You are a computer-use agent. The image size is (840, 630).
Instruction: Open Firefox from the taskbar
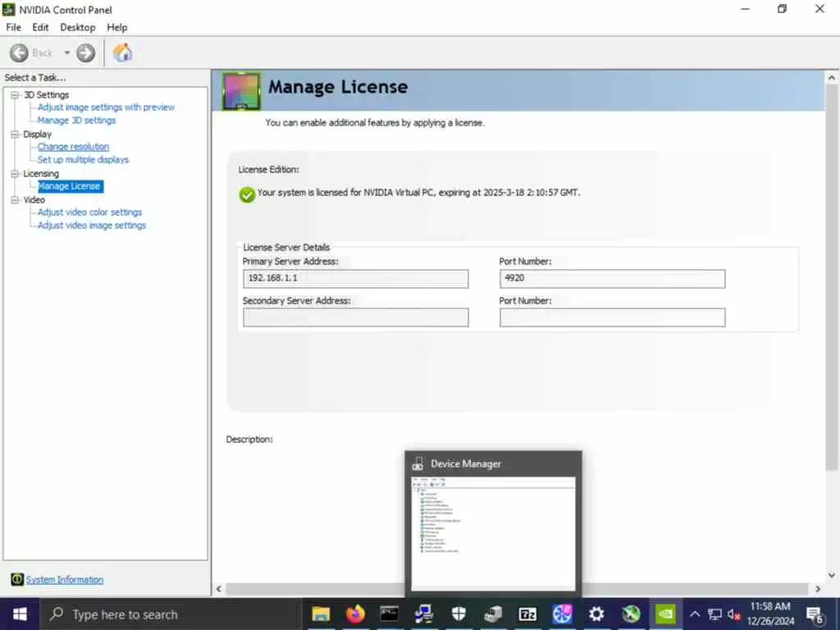click(355, 614)
